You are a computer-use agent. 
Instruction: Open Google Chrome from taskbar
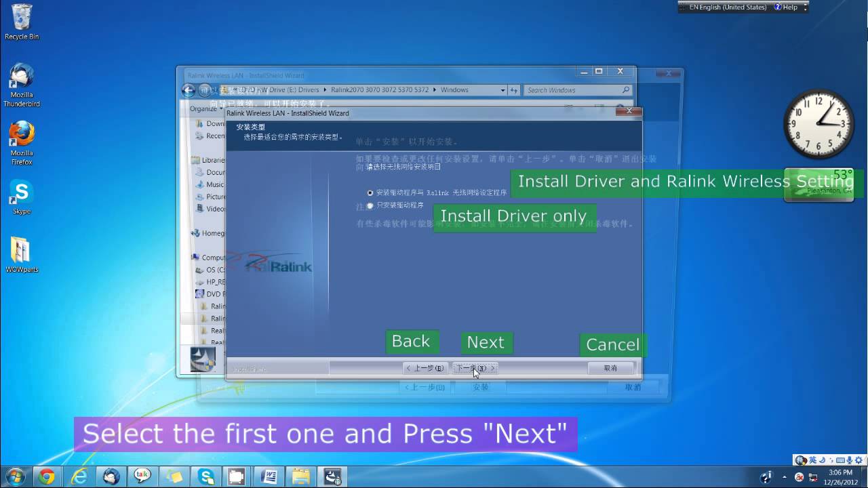pos(47,477)
